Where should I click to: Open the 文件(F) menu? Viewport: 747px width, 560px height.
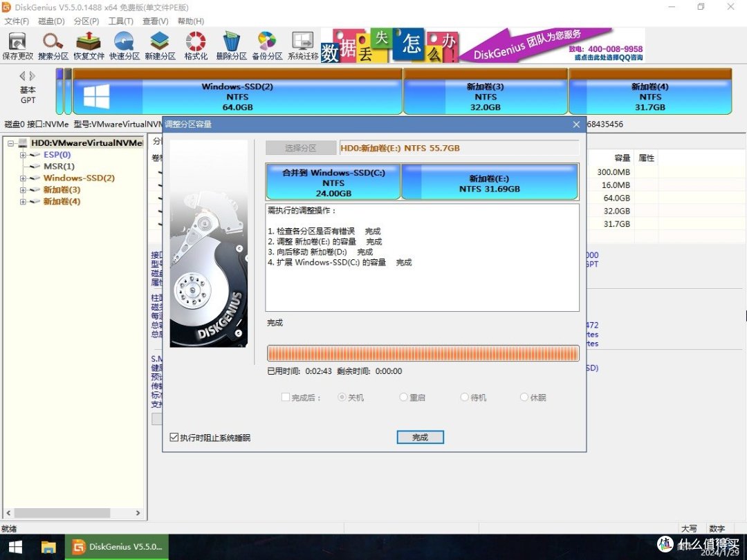(17, 21)
